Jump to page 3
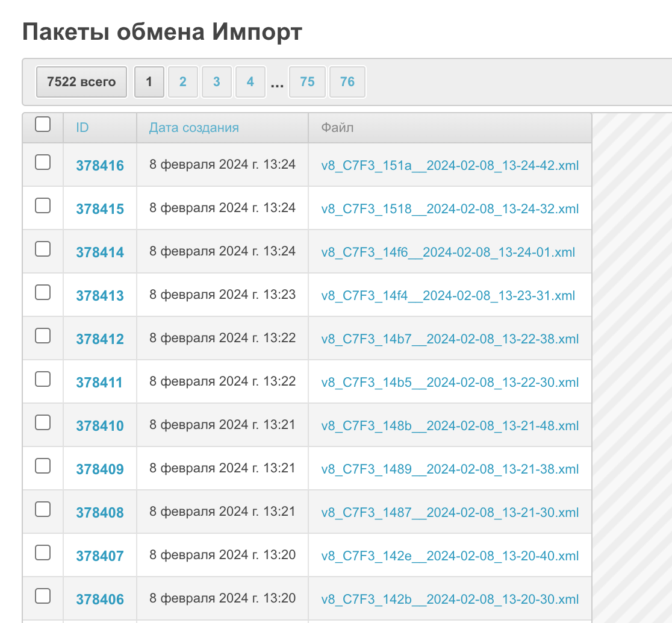This screenshot has height=623, width=672. click(217, 82)
